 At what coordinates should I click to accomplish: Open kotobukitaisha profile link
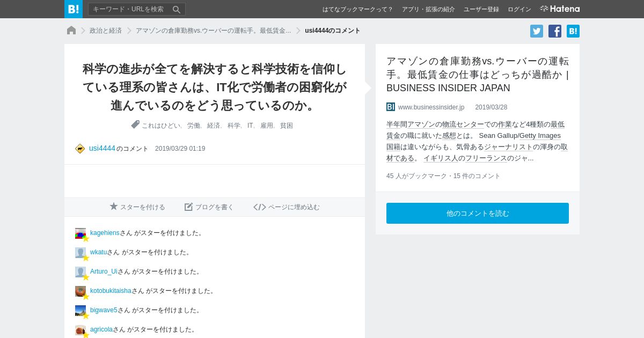click(x=111, y=291)
